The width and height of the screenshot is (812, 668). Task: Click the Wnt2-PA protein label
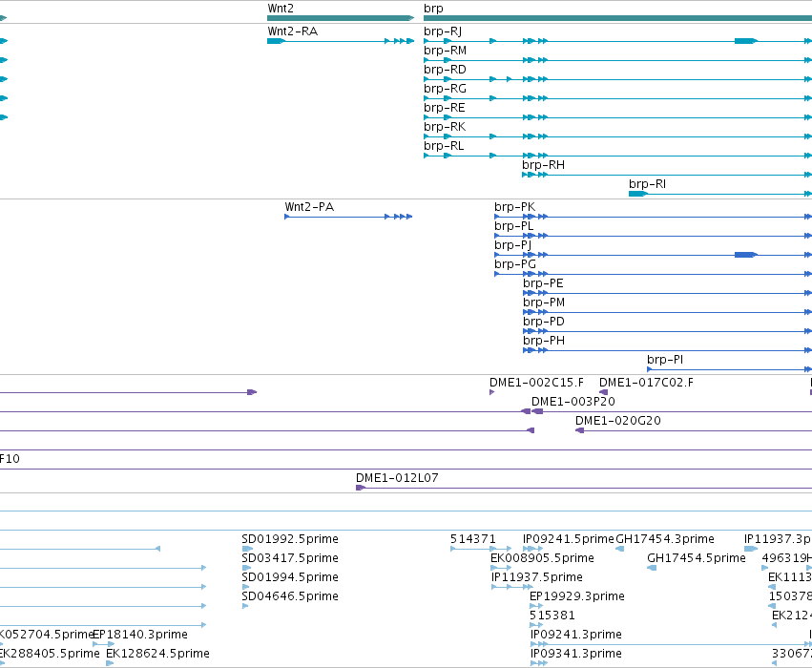pos(309,207)
